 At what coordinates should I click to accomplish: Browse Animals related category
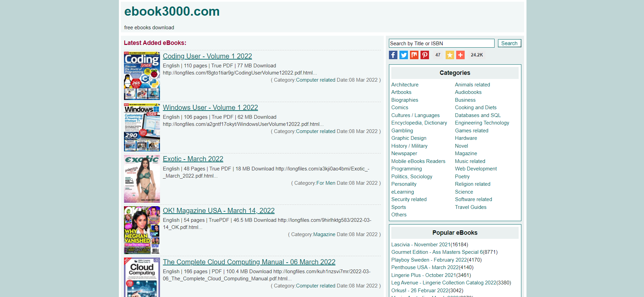pyautogui.click(x=472, y=85)
